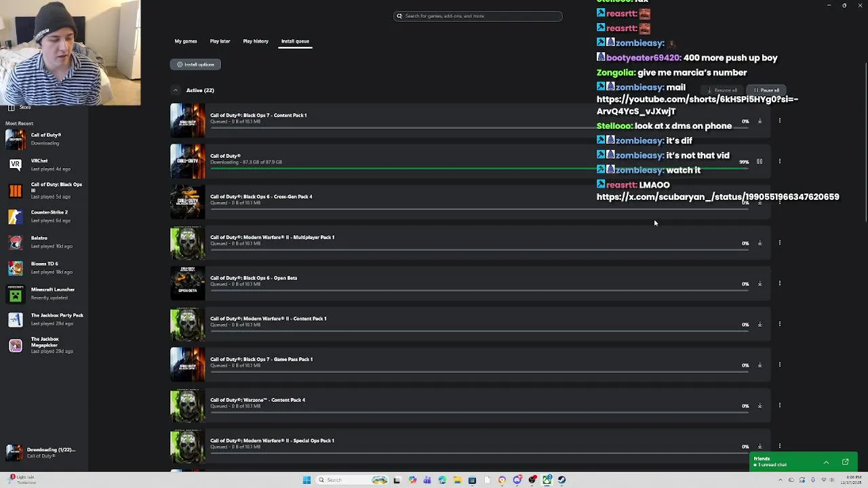
Task: Open The Jackbox Megapicker sidebar entry
Action: [44, 345]
